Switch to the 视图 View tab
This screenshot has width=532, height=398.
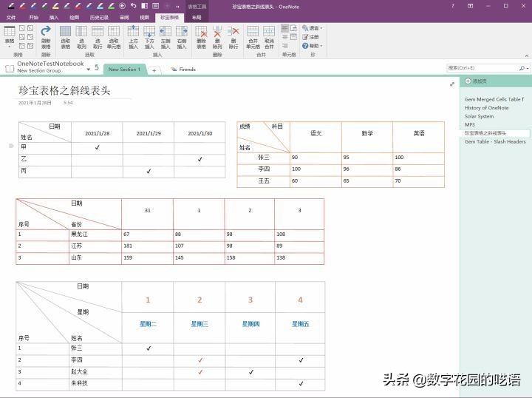[145, 17]
